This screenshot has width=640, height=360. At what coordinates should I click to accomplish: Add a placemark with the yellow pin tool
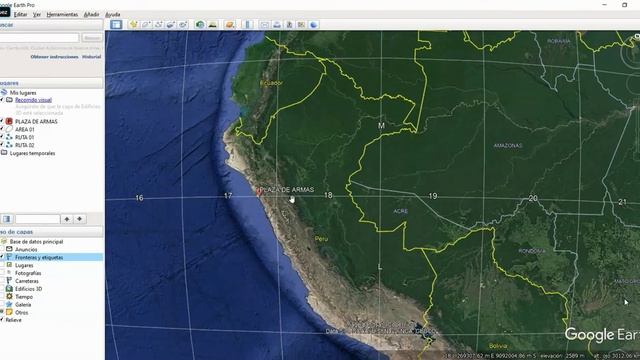point(133,24)
